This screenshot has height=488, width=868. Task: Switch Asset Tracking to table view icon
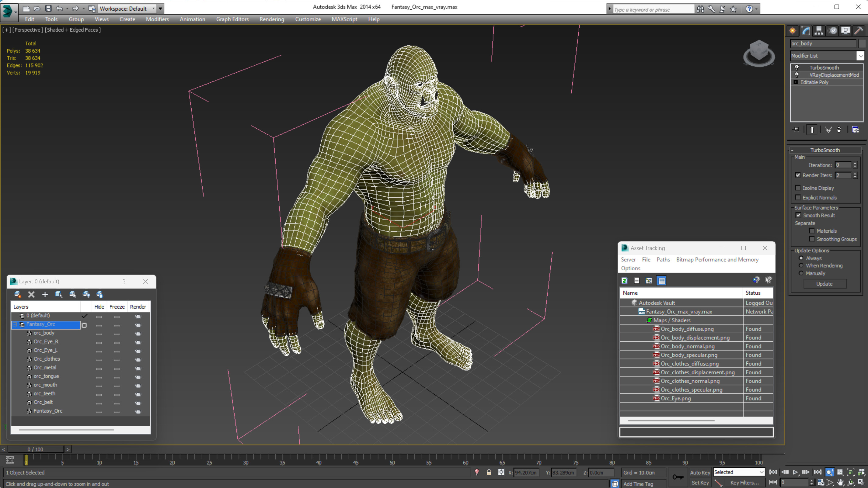point(661,281)
